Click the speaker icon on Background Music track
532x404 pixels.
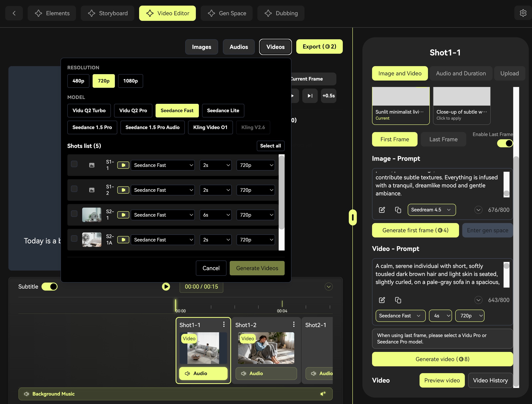tap(26, 394)
